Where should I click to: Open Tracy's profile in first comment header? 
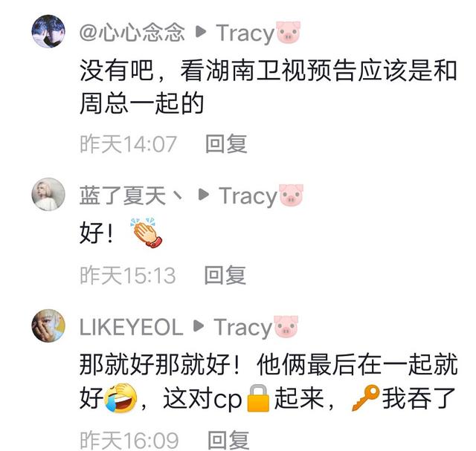point(245,33)
